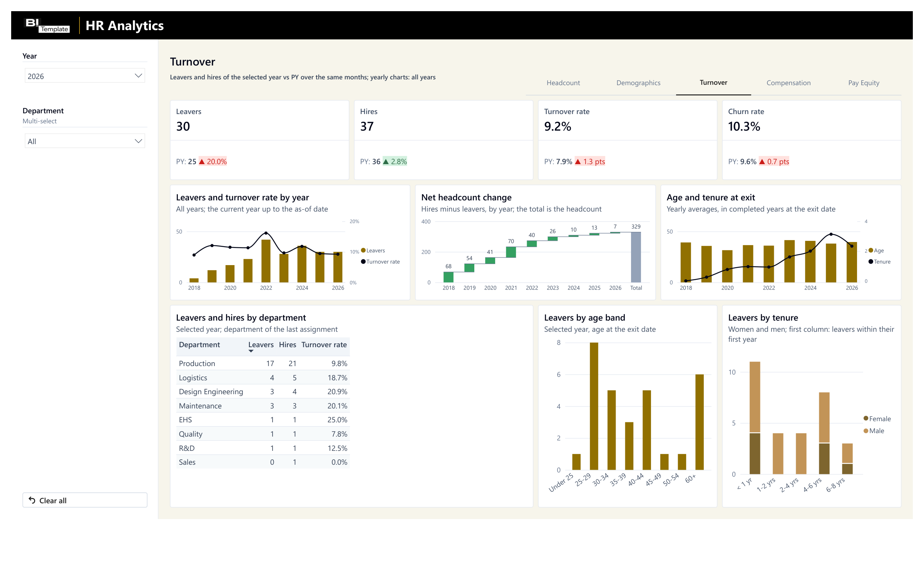Viewport: 924px width, 578px height.
Task: Click the Turnover rate legend dot
Action: point(363,262)
